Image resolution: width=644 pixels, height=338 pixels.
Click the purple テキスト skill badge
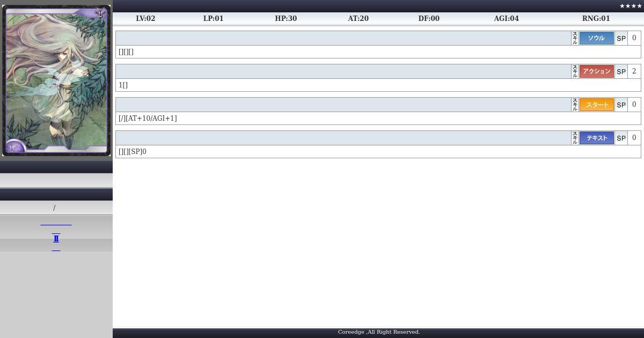(596, 138)
